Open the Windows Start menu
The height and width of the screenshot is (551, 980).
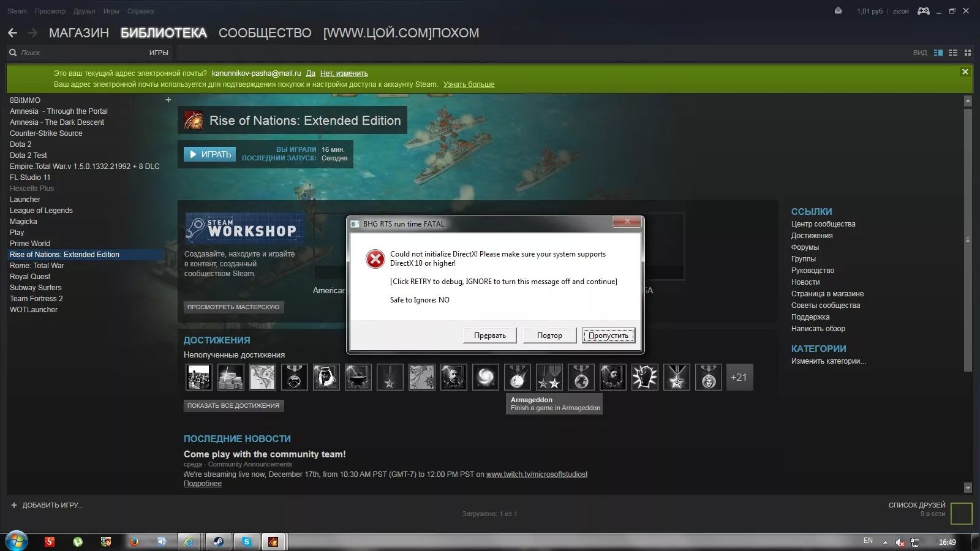[17, 541]
